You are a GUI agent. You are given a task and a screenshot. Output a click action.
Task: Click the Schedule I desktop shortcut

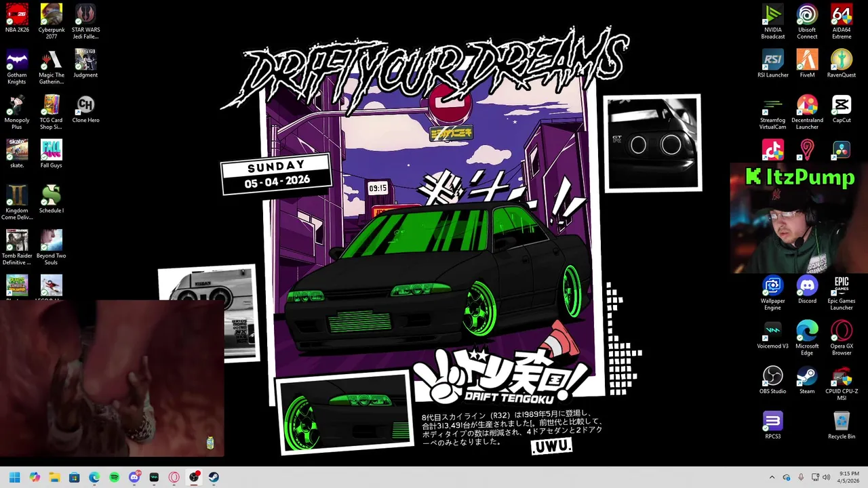52,199
